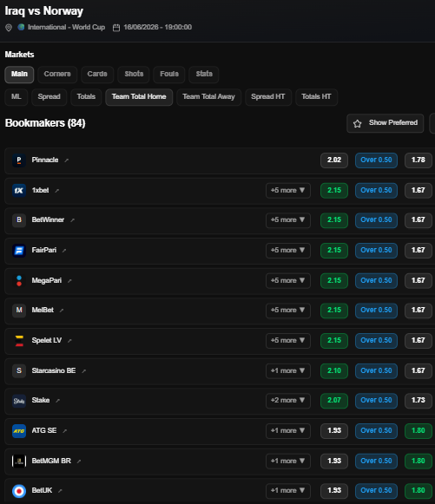435x504 pixels.
Task: Click the MegaPari logo icon
Action: tap(19, 280)
